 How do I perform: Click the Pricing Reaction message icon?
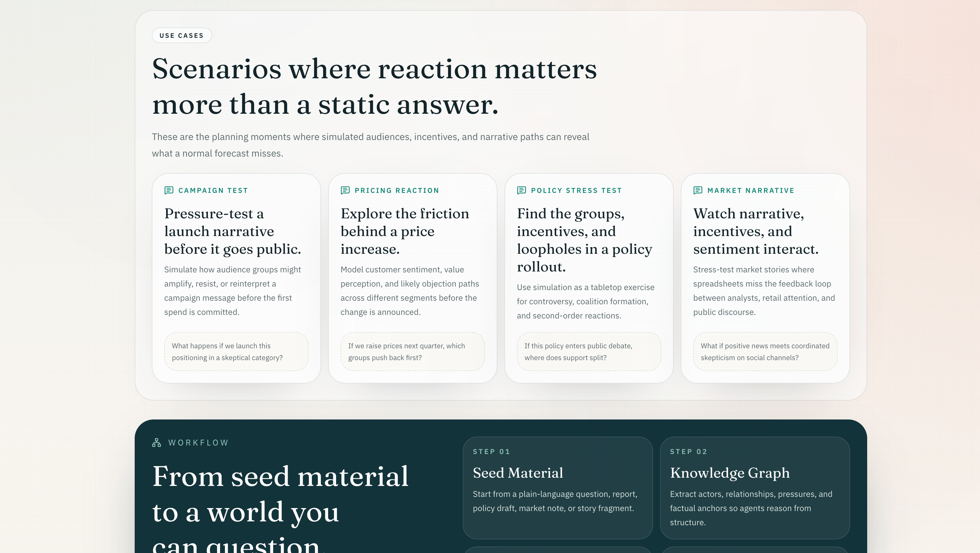(x=345, y=190)
